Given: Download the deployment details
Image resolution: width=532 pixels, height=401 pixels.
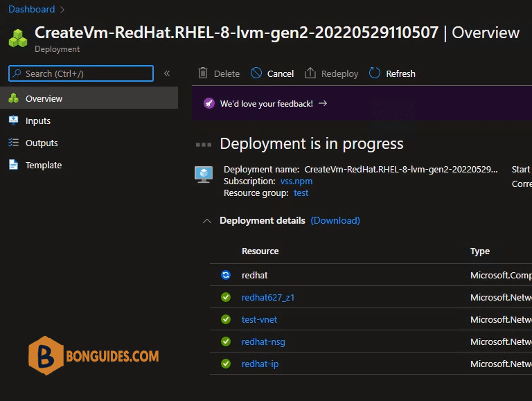Looking at the screenshot, I should coord(335,220).
